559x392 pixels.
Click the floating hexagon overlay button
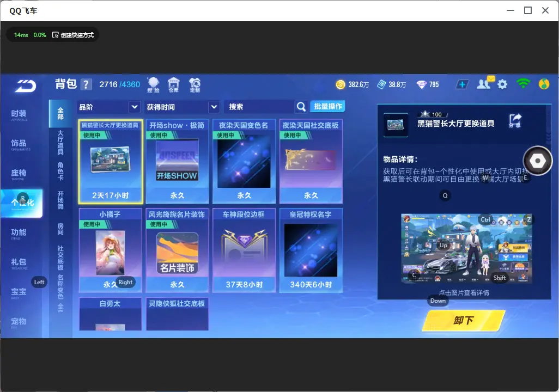click(538, 161)
